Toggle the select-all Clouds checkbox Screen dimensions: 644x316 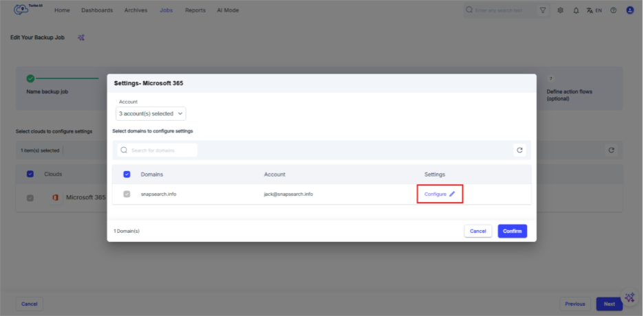[x=30, y=174]
